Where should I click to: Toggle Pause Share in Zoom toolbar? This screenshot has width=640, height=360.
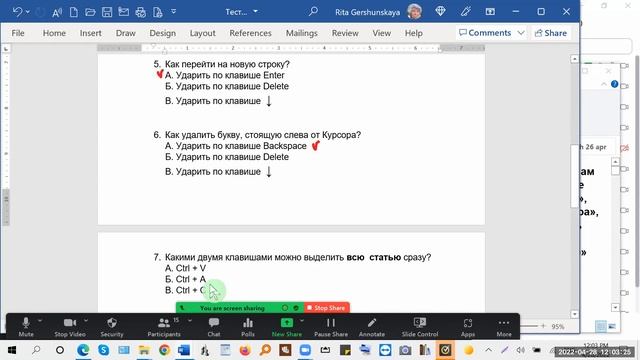click(331, 327)
